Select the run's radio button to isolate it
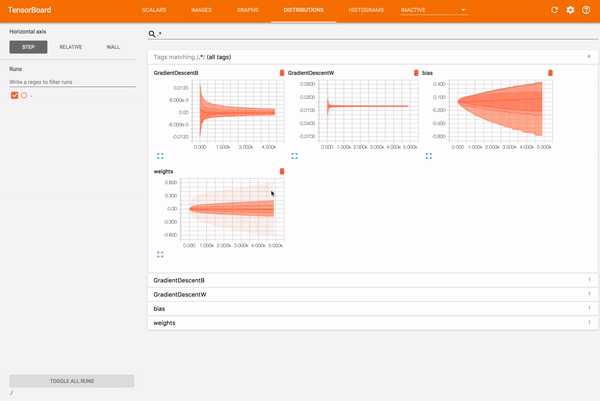 pos(24,95)
